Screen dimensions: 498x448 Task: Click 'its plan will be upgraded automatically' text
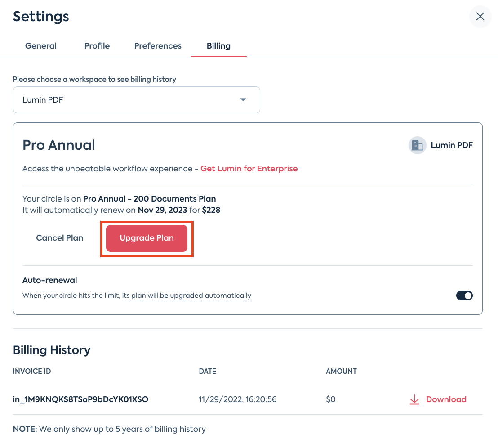tap(187, 296)
